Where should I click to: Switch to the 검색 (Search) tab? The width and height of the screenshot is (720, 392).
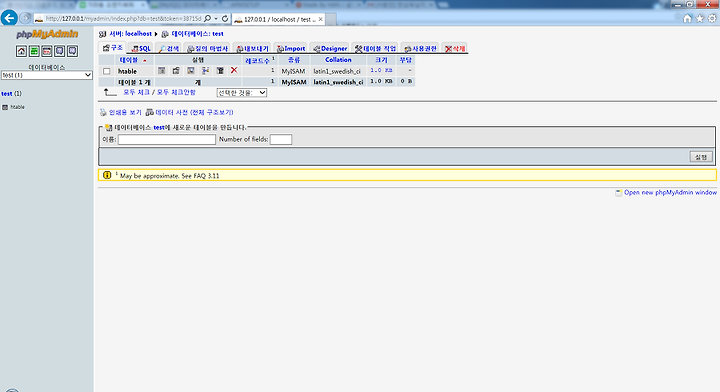tap(169, 48)
